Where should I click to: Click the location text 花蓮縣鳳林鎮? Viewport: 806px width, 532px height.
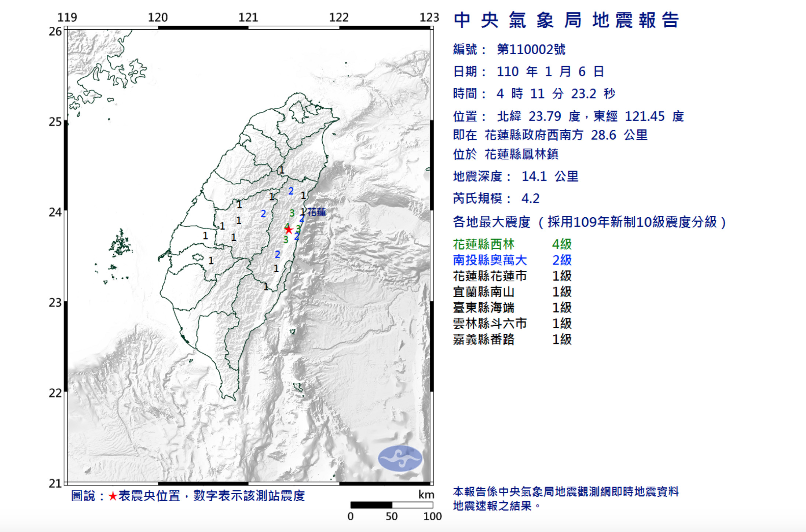click(x=521, y=154)
